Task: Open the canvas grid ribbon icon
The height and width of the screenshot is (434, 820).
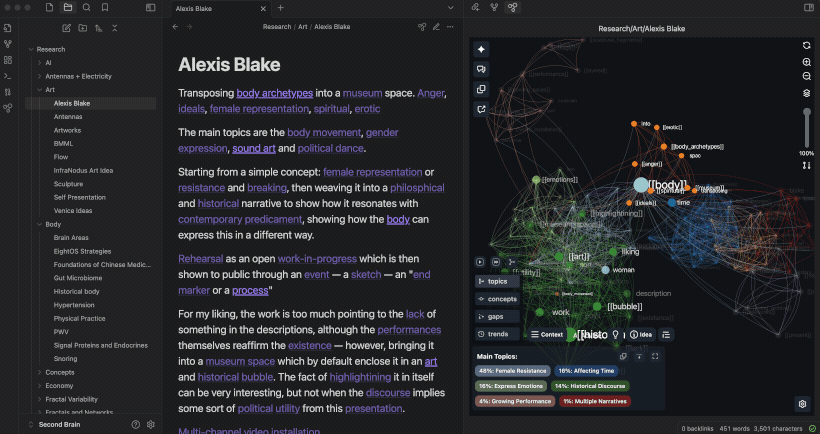Action: [7, 60]
